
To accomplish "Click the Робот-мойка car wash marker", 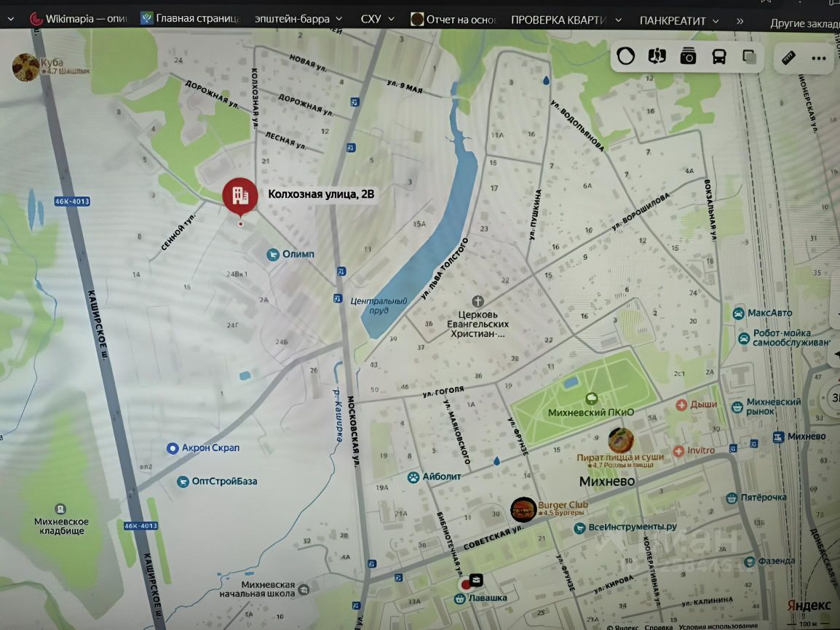I will 744,338.
